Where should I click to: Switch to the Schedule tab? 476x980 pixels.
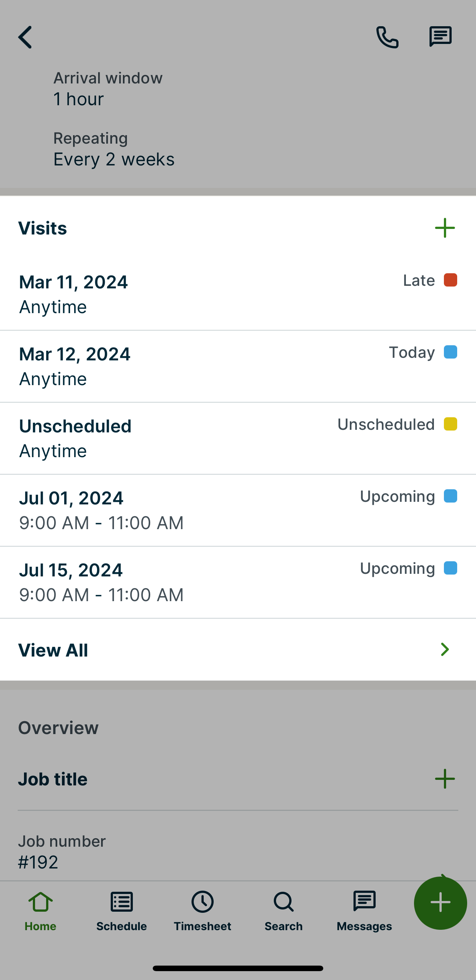[122, 910]
